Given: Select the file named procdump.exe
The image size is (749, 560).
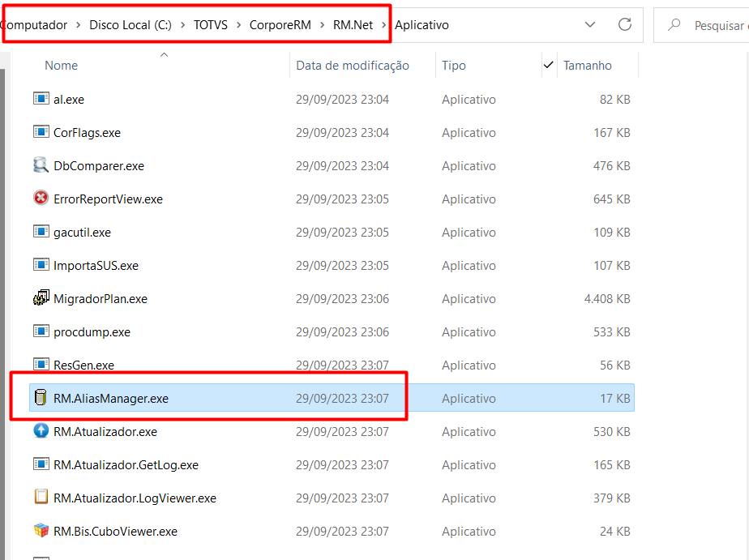Looking at the screenshot, I should point(92,331).
